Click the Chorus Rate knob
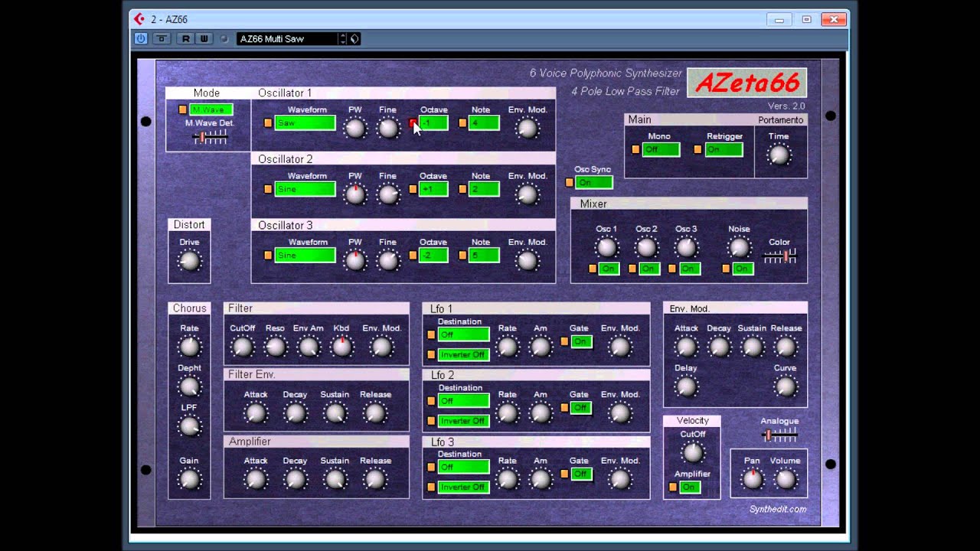 coord(189,347)
